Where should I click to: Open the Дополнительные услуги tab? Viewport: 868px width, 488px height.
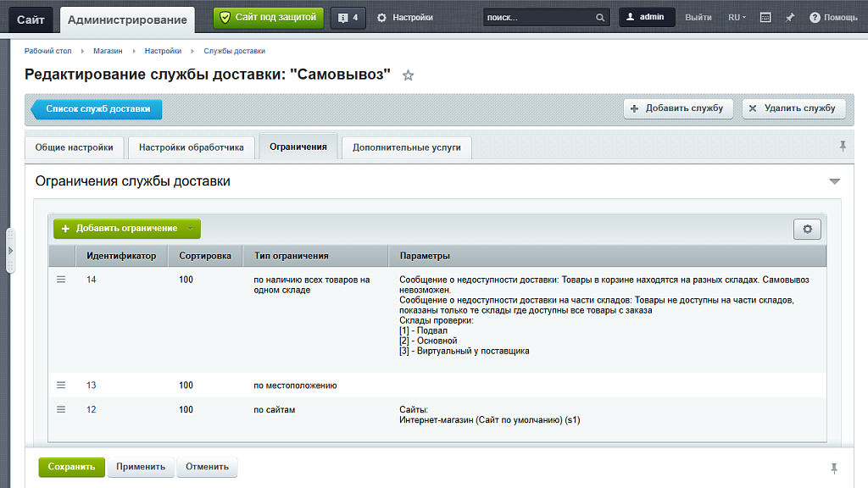[406, 147]
